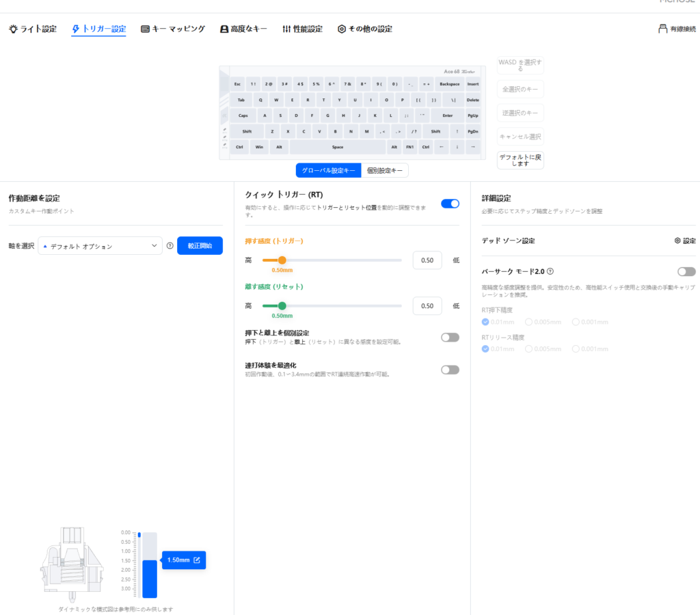Image resolution: width=700 pixels, height=615 pixels.
Task: Click the lightbulb icon for ライト設定
Action: [x=13, y=29]
